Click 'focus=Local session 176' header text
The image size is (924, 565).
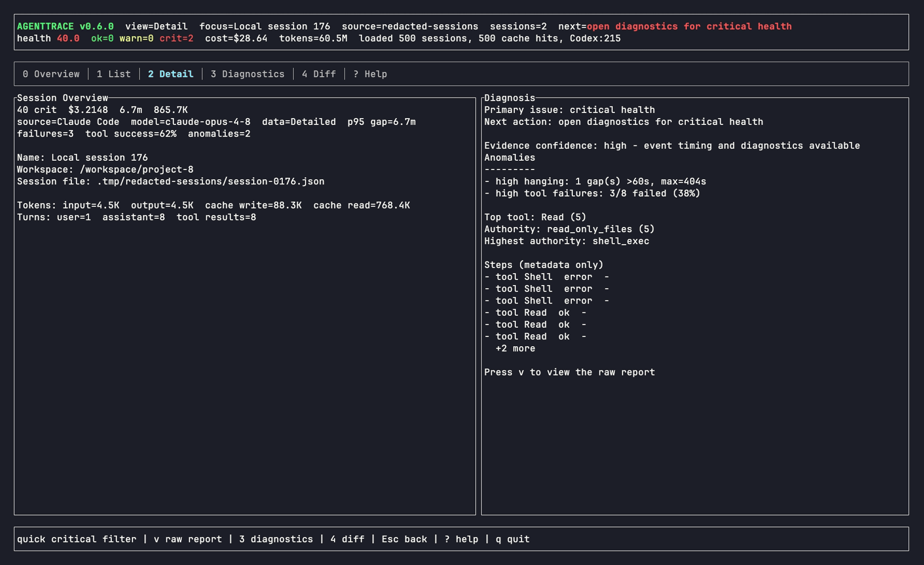tap(265, 26)
